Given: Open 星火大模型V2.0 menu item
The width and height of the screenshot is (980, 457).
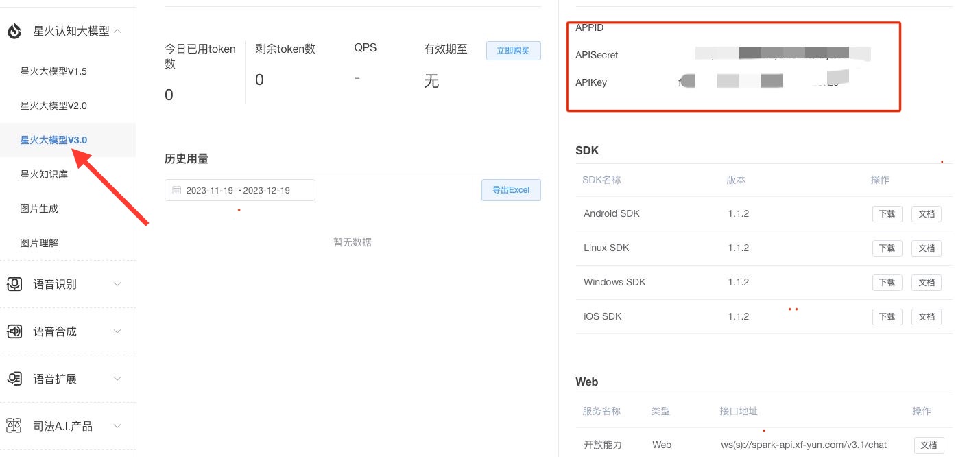Looking at the screenshot, I should click(x=53, y=106).
